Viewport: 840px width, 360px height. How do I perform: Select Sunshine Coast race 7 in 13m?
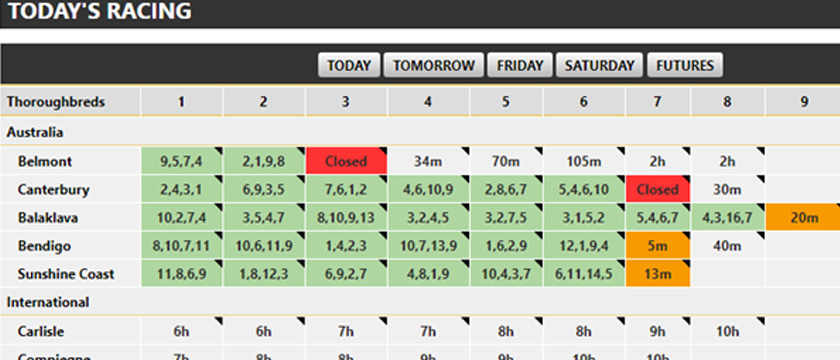point(658,274)
